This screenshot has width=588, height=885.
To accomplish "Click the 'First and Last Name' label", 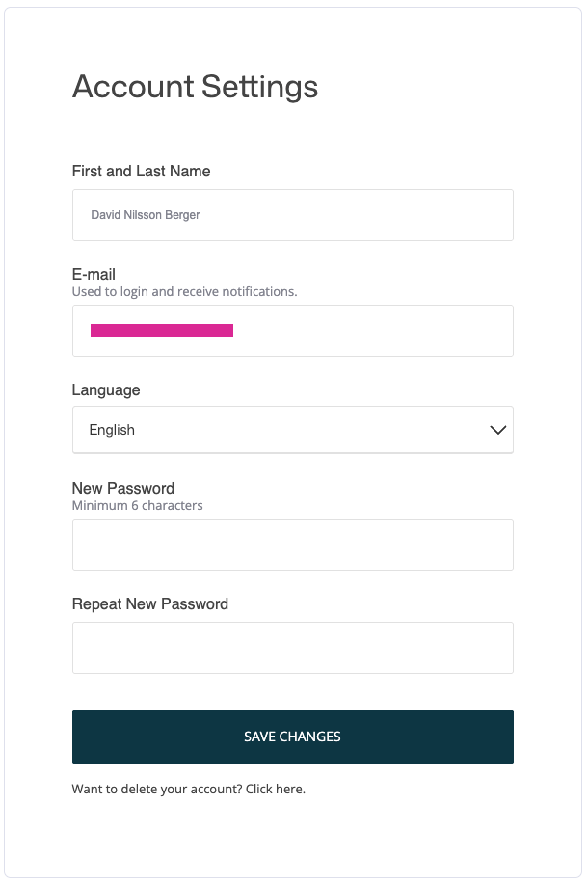I will click(141, 171).
